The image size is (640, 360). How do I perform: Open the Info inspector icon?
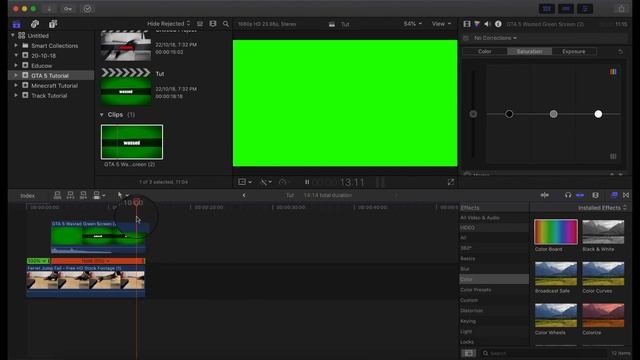tap(498, 24)
